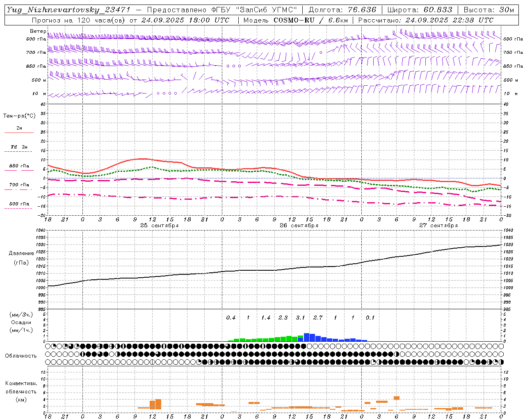The height and width of the screenshot is (420, 525).
Task: Click the station title Yug_Nizhnevartovsky_23471
Action: (x=68, y=10)
